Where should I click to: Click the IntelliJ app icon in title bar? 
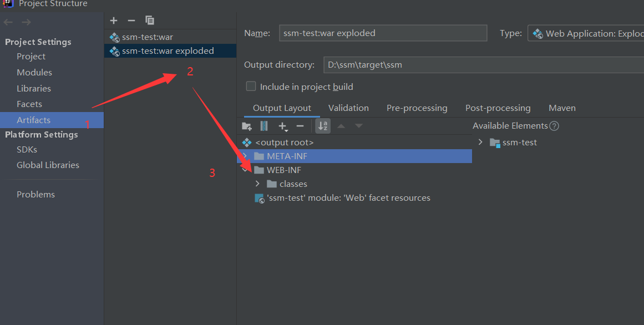8,3
